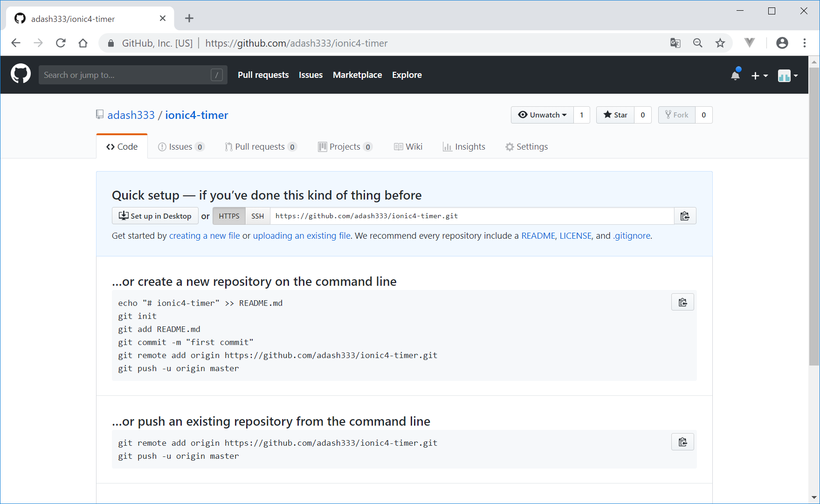Screen dimensions: 820x504
Task: Follow the creating a new file link
Action: coord(204,235)
